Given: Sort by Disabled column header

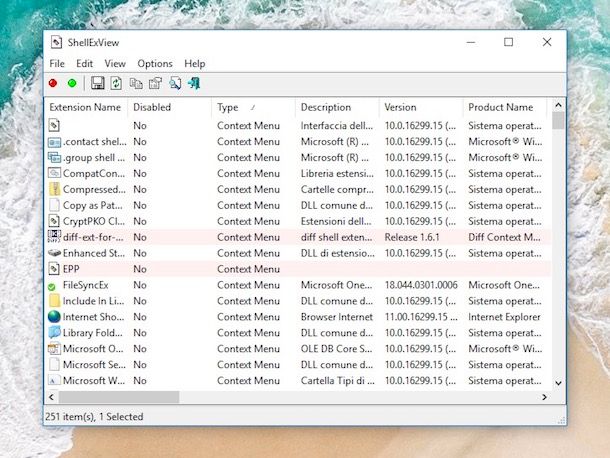Looking at the screenshot, I should pyautogui.click(x=170, y=107).
